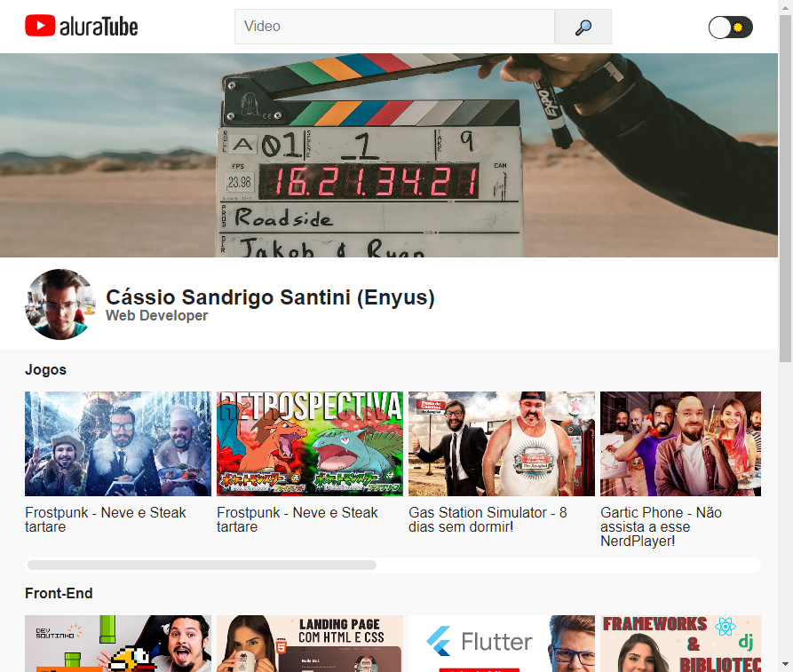
Task: Open the Landing Page com HTML e CSS thumbnail
Action: [x=310, y=644]
